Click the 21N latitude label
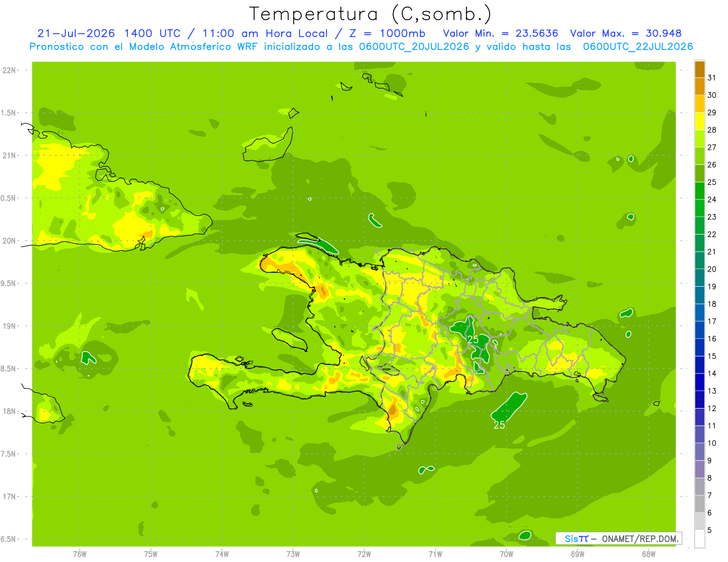This screenshot has width=728, height=562. click(8, 155)
